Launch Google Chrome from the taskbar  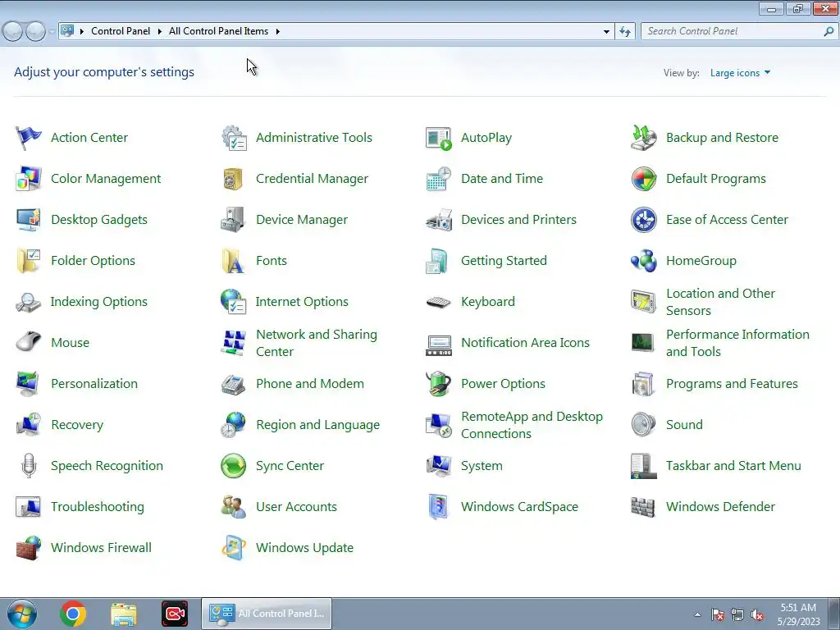[x=73, y=614]
